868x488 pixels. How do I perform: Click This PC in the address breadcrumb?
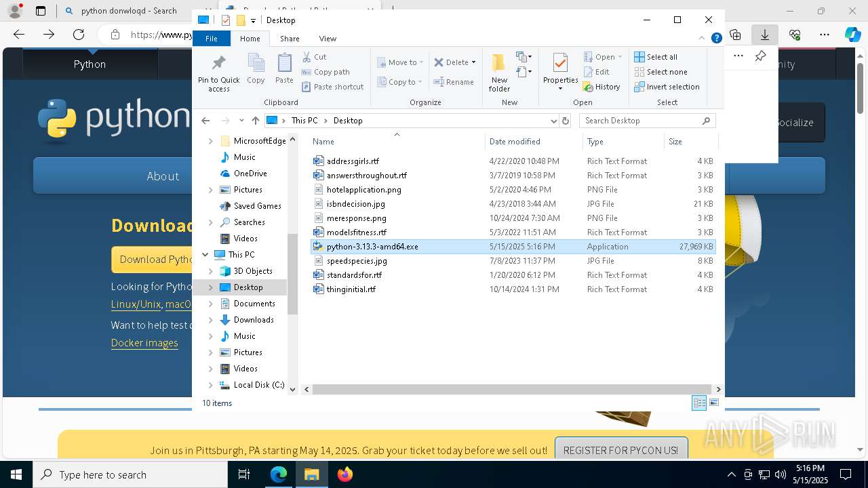pyautogui.click(x=304, y=121)
